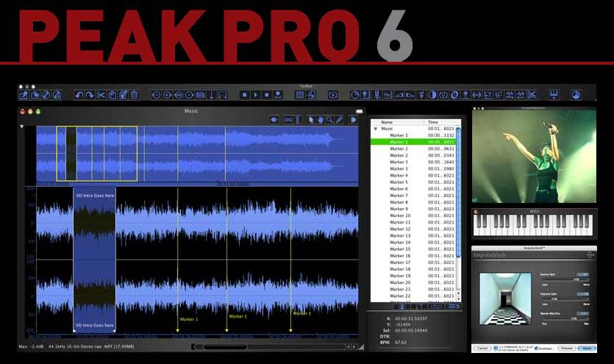614x364 pixels.
Task: Click the Cancel button in ImpulseVerb
Action: point(482,348)
